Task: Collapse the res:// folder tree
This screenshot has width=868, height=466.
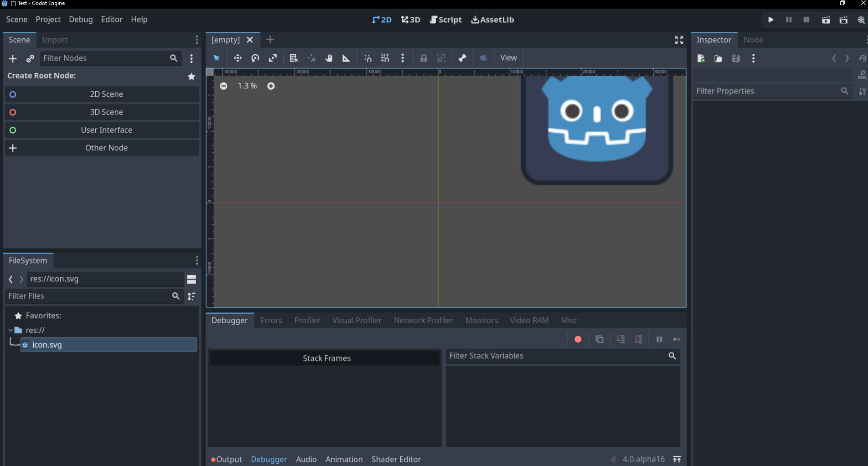Action: (10, 330)
